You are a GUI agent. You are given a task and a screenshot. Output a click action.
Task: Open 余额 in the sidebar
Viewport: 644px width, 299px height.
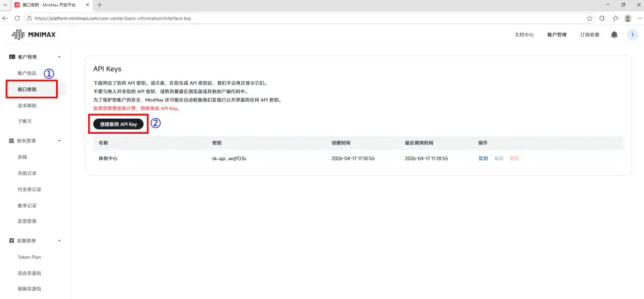coord(22,157)
